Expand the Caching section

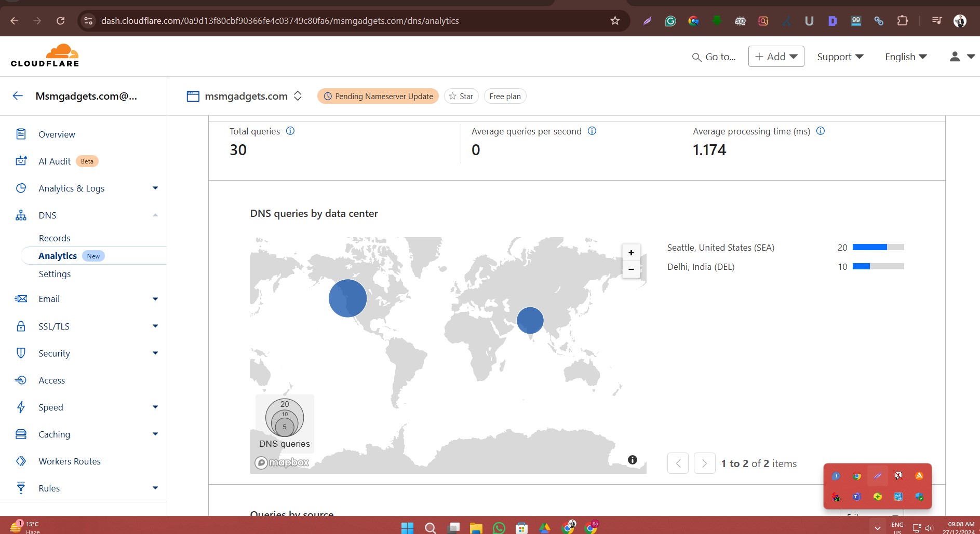155,434
